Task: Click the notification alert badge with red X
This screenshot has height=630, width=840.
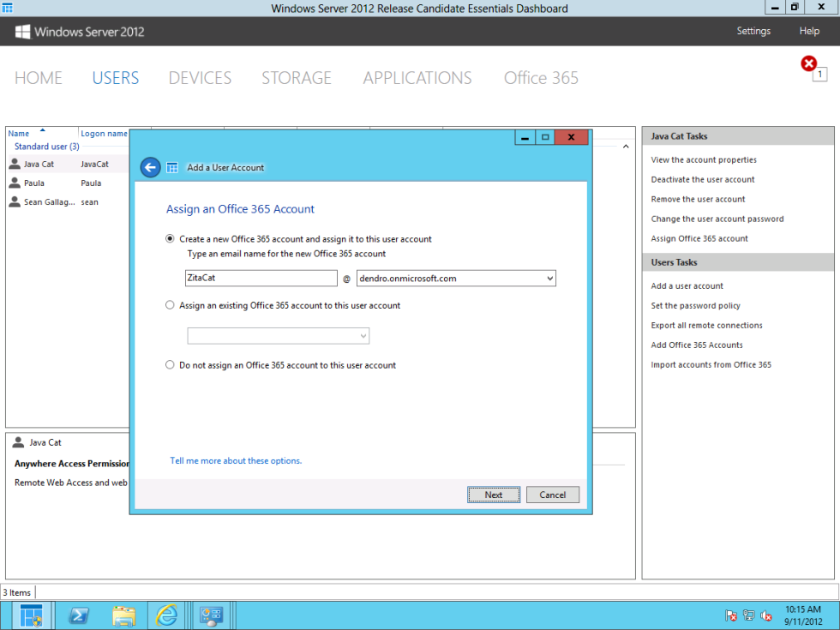Action: coord(808,63)
